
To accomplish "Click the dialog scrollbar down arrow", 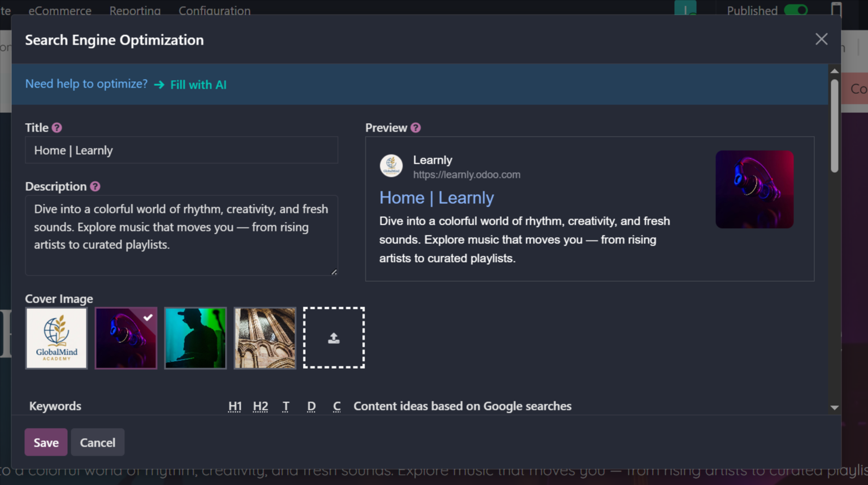I will [x=834, y=408].
